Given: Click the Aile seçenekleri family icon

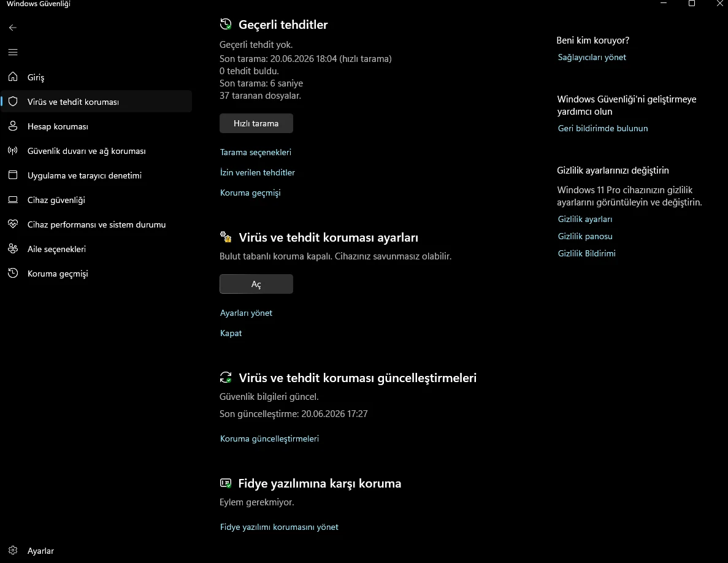Looking at the screenshot, I should [x=13, y=249].
